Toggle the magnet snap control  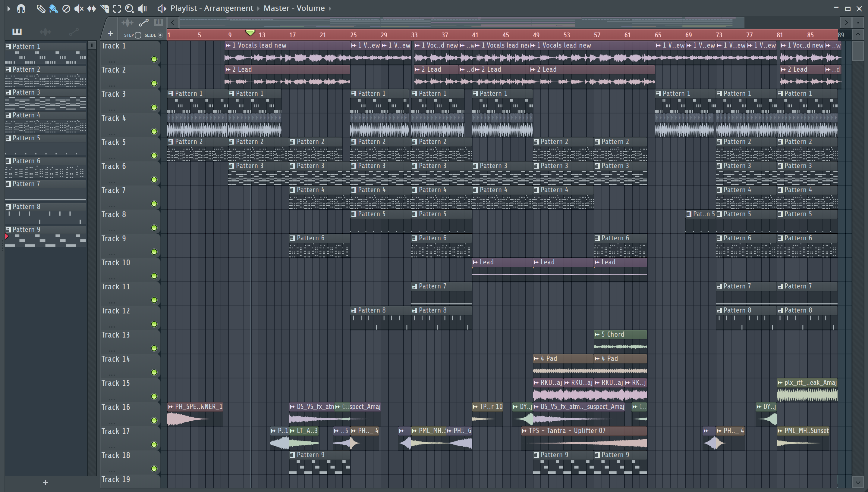pos(21,8)
